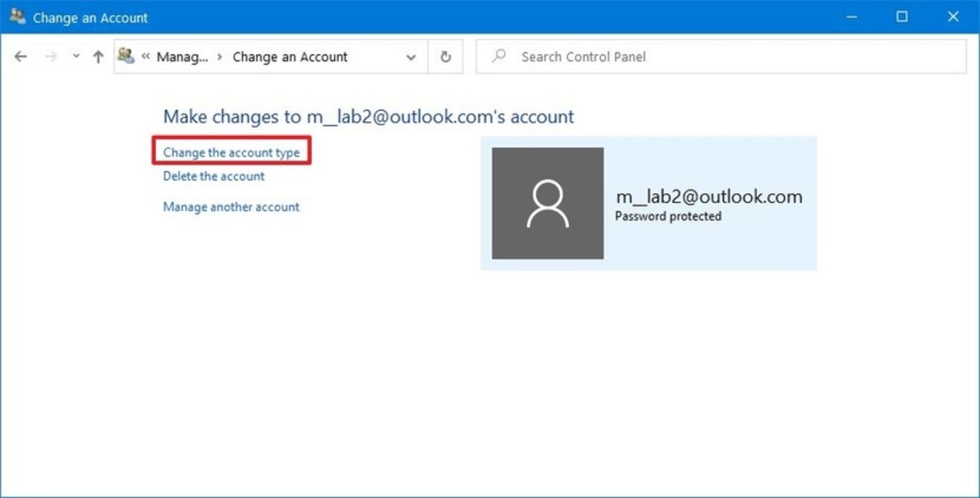This screenshot has height=498, width=980.
Task: Open the Manag... breadcrumb item
Action: pyautogui.click(x=182, y=57)
